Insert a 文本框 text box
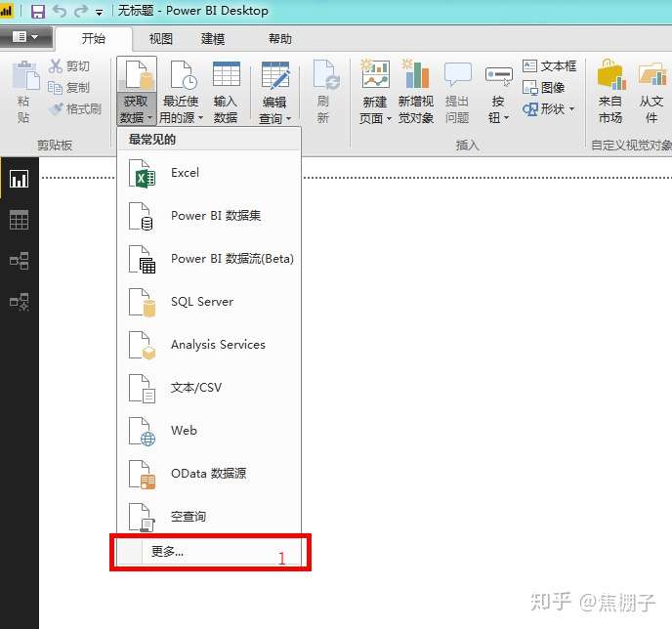 coord(550,66)
